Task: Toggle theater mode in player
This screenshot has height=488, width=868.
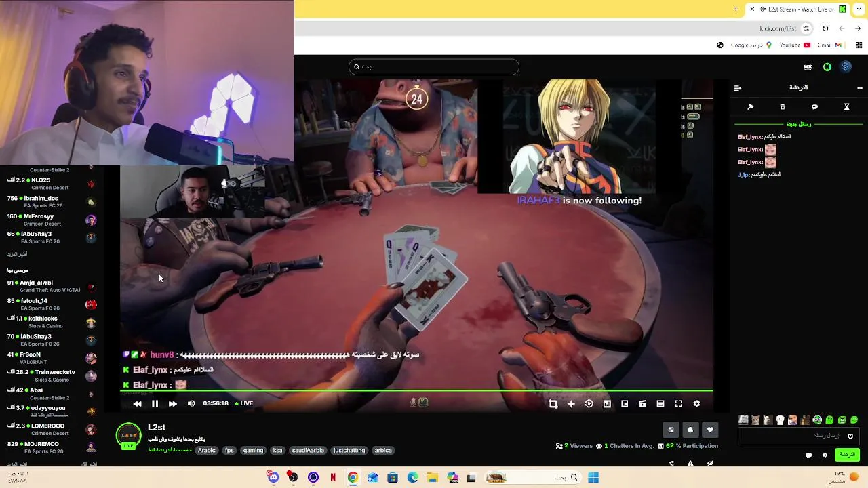Action: pos(660,403)
